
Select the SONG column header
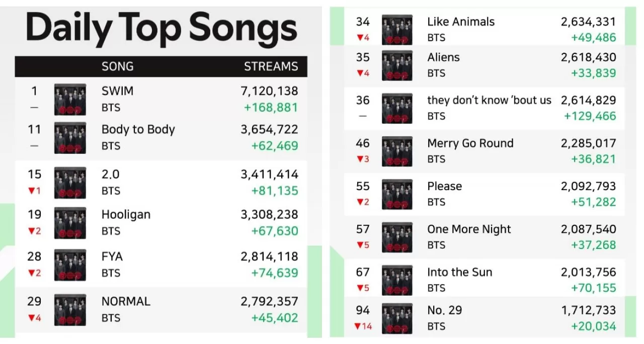[117, 66]
